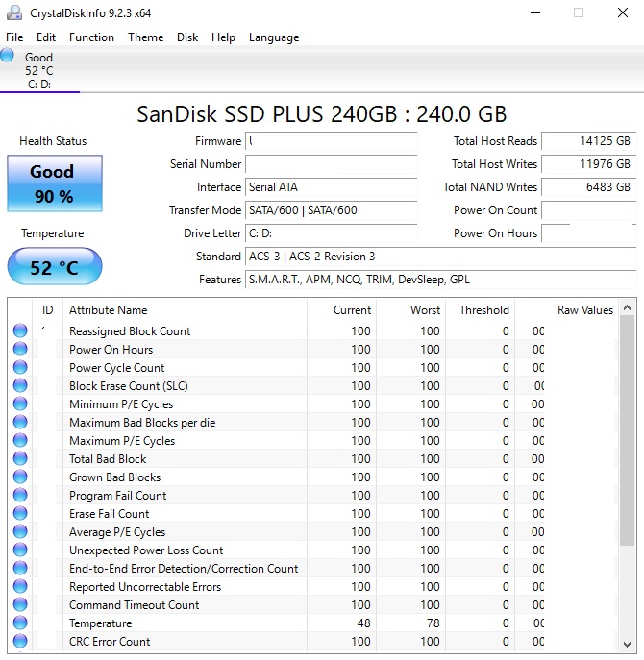Click status orb for Reported Uncorrectable Errors
This screenshot has width=644, height=660.
pos(20,586)
